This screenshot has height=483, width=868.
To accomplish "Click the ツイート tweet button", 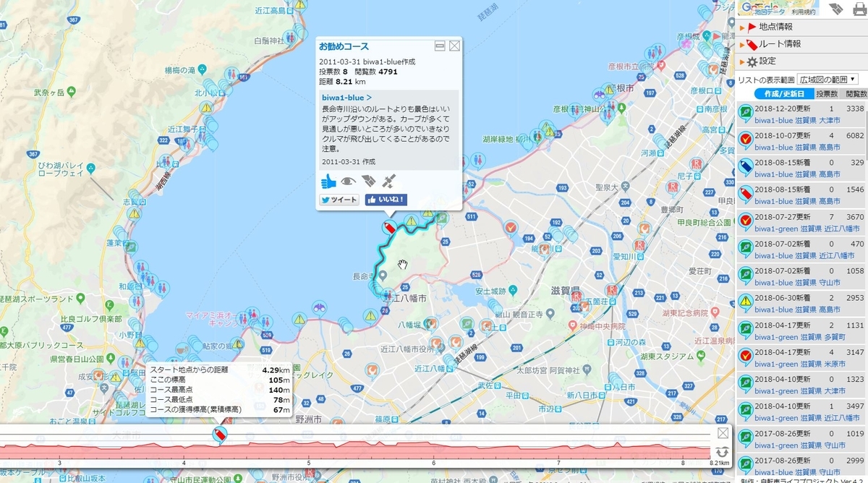I will (x=339, y=200).
